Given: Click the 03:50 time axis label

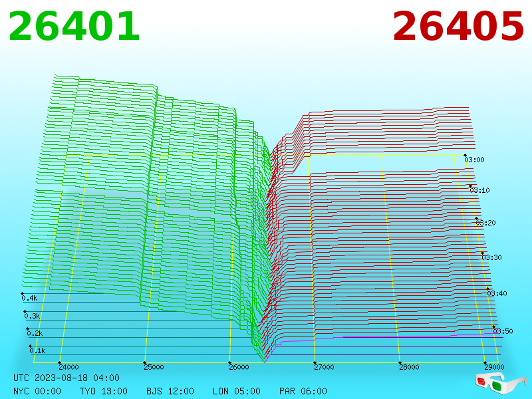Looking at the screenshot, I should pos(503,331).
